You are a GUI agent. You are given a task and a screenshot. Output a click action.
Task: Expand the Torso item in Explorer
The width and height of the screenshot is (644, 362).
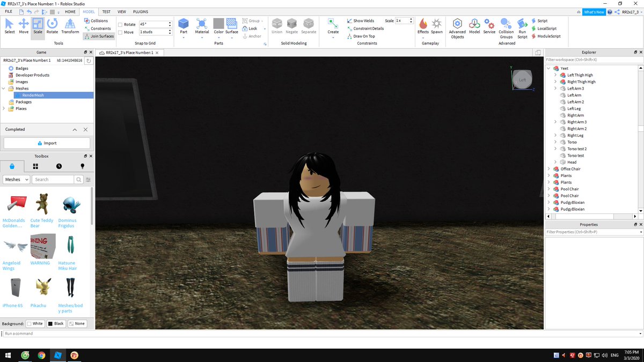point(555,142)
